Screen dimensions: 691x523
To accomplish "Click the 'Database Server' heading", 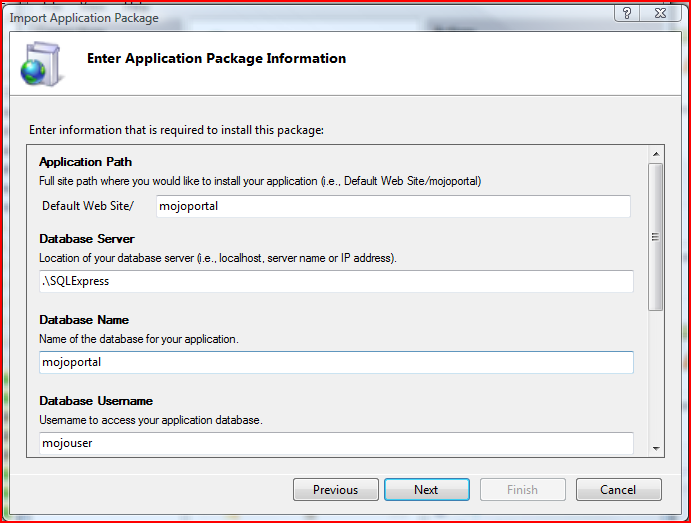I will (x=87, y=239).
